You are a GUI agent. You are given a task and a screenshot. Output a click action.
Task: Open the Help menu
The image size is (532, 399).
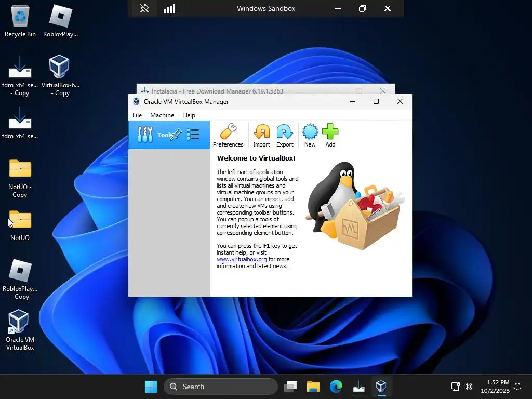[x=189, y=115]
